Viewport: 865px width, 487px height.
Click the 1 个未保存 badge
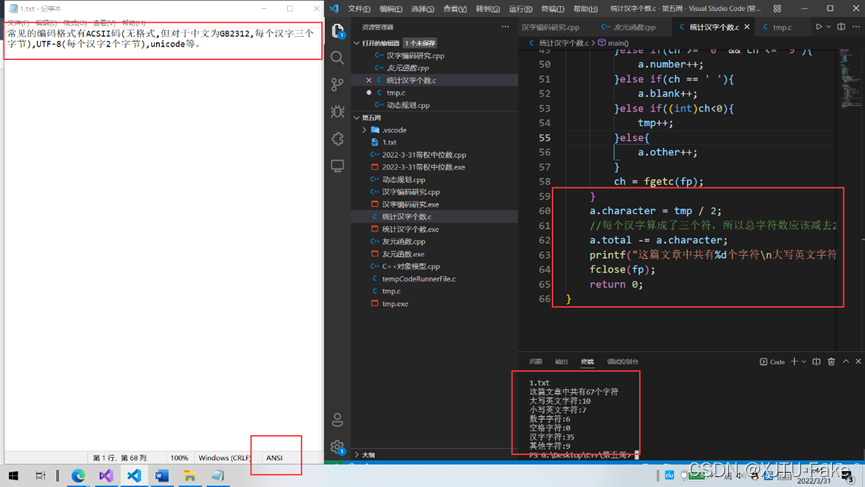pyautogui.click(x=420, y=43)
